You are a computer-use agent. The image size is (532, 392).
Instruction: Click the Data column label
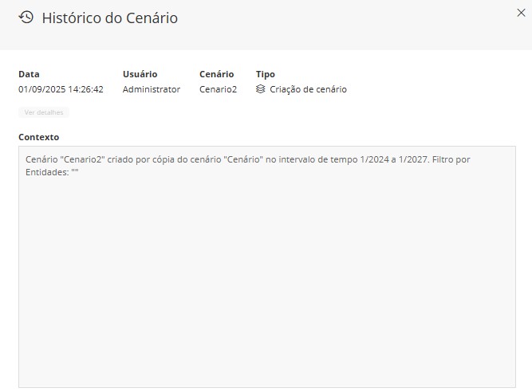click(29, 74)
